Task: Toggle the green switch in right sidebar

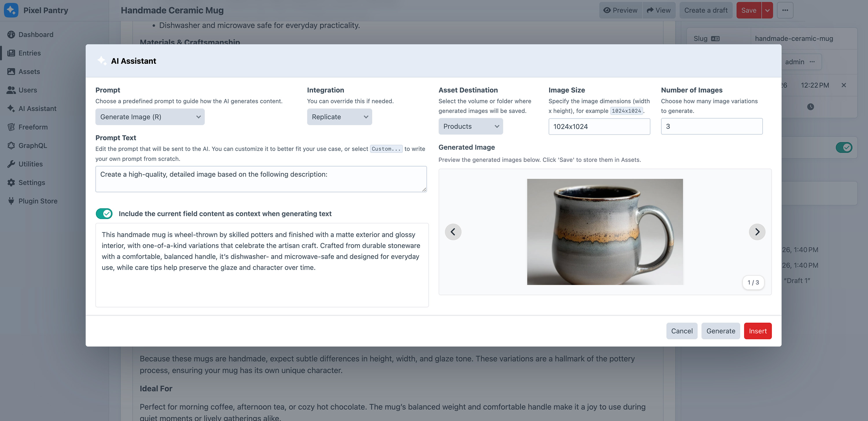Action: tap(843, 148)
